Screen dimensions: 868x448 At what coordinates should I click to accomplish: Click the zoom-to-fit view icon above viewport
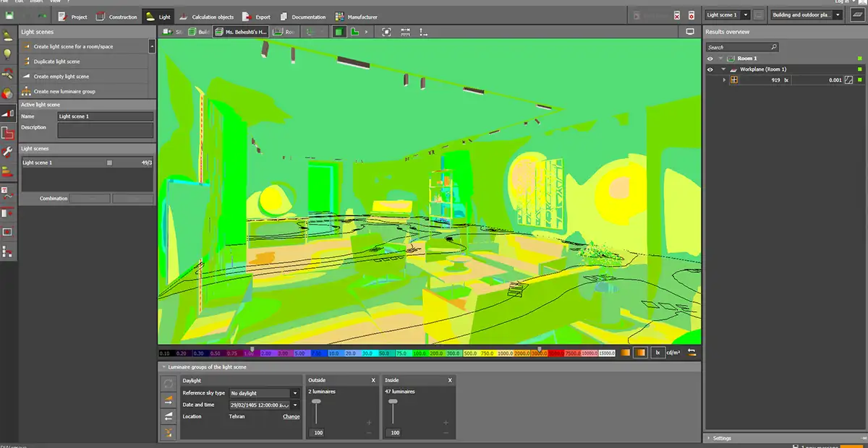click(386, 32)
